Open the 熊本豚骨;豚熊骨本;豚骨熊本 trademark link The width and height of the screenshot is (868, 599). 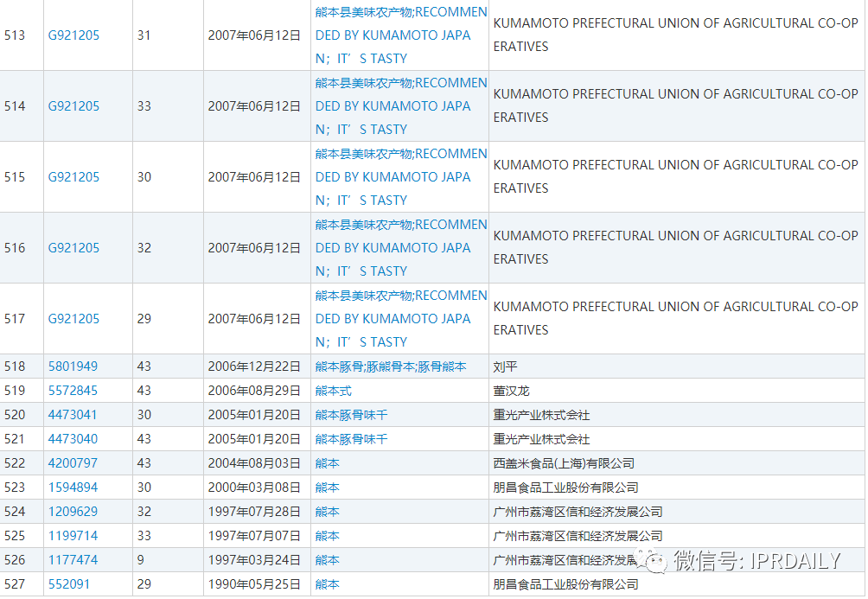(391, 366)
